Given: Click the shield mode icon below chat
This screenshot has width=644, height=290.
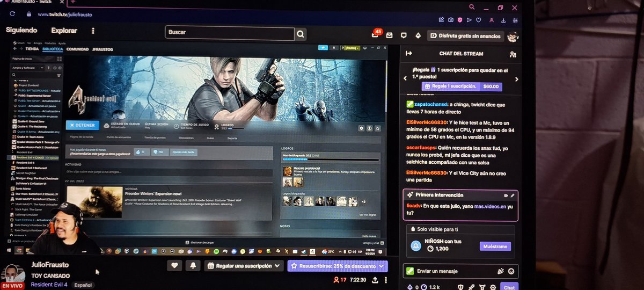Looking at the screenshot, I should click(x=459, y=287).
